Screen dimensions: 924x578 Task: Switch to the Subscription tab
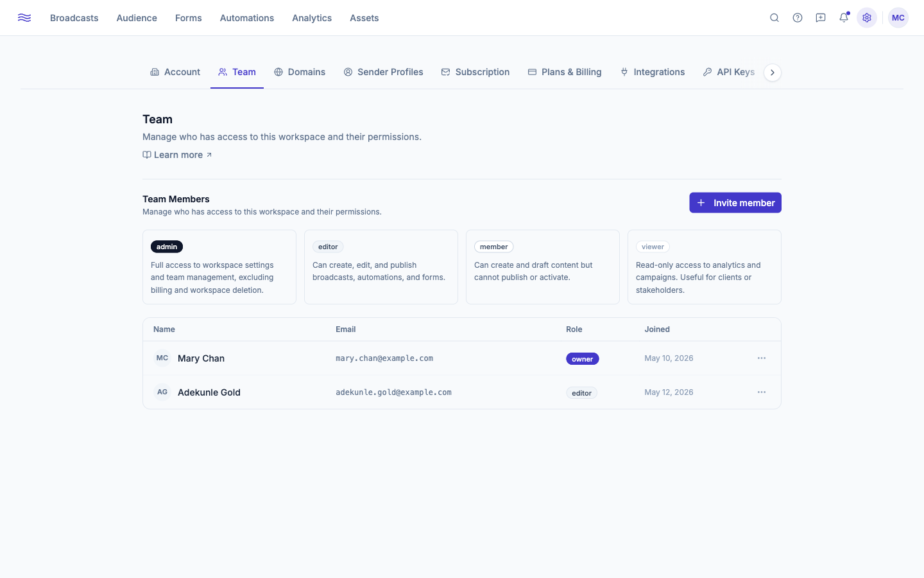click(475, 72)
